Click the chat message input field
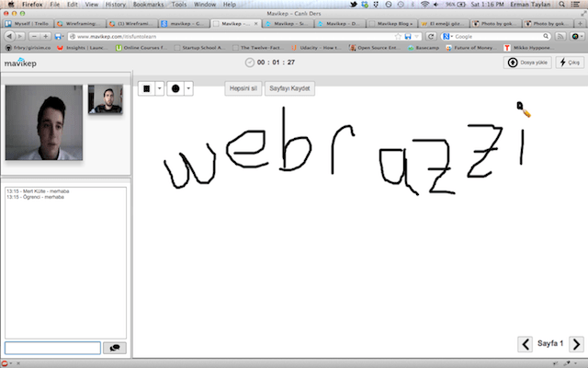This screenshot has height=368, width=588. (x=52, y=348)
